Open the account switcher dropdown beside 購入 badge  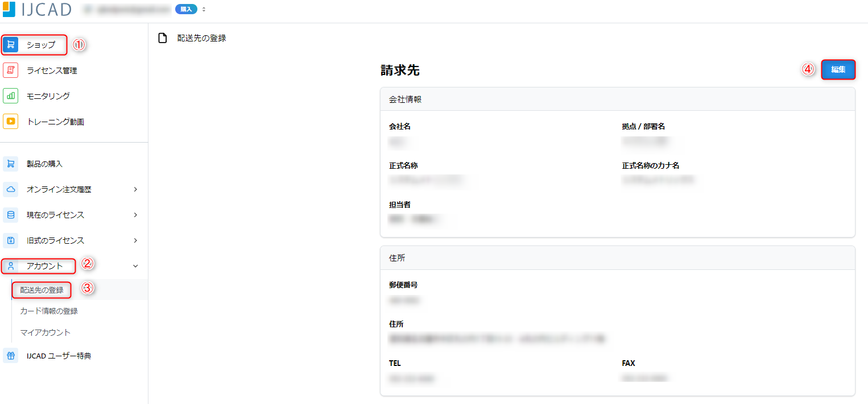pos(204,10)
